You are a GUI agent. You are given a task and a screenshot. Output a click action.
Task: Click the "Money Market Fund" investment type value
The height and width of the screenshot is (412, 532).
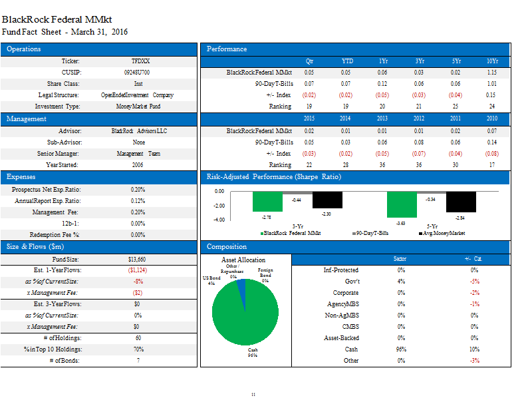pyautogui.click(x=138, y=106)
